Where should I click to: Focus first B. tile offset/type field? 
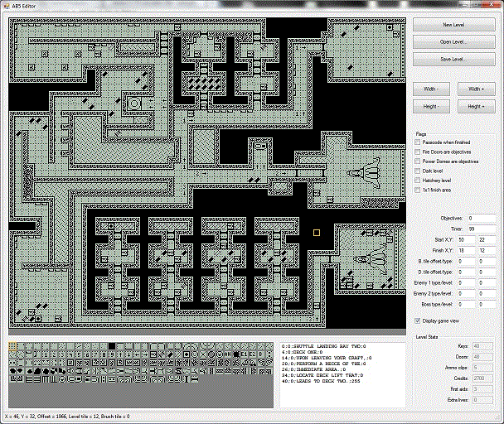[466, 261]
